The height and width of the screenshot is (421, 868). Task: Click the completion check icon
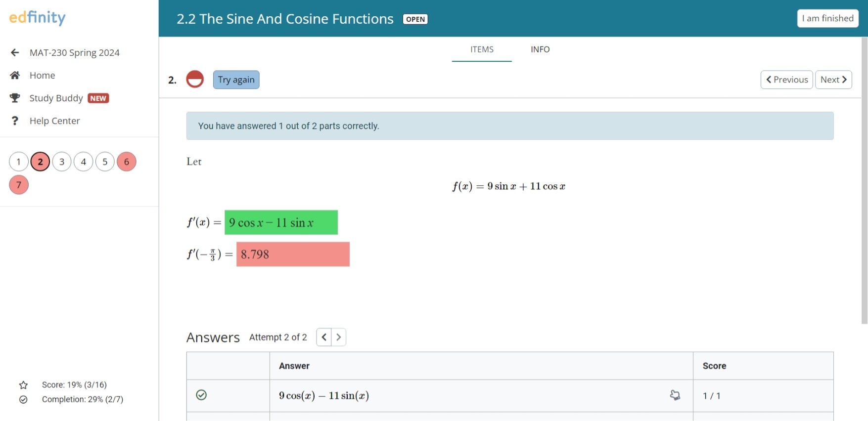point(23,399)
